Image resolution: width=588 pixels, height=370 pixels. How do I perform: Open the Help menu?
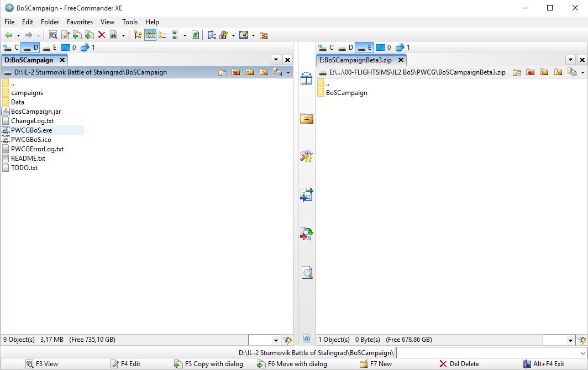tap(152, 22)
